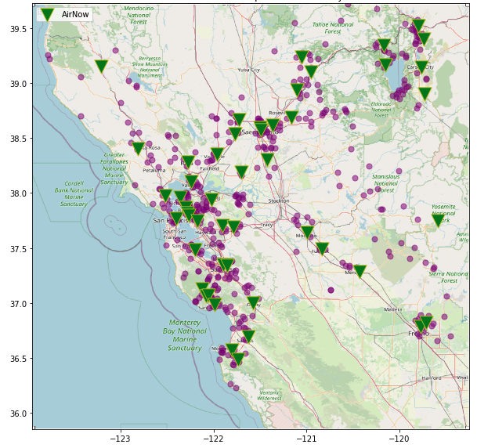477x448 pixels.
Task: Click the Greater Farallones National Marine Sanctuary label
Action: coord(114,168)
